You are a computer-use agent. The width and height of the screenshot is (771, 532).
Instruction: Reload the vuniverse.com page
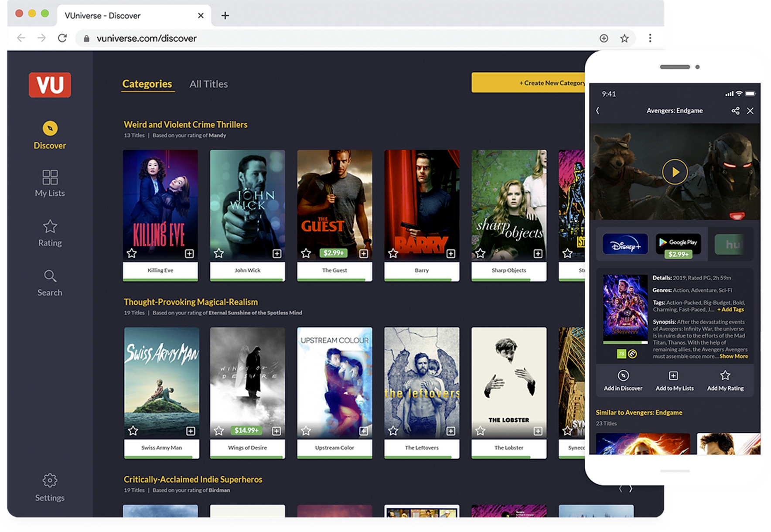(x=62, y=38)
